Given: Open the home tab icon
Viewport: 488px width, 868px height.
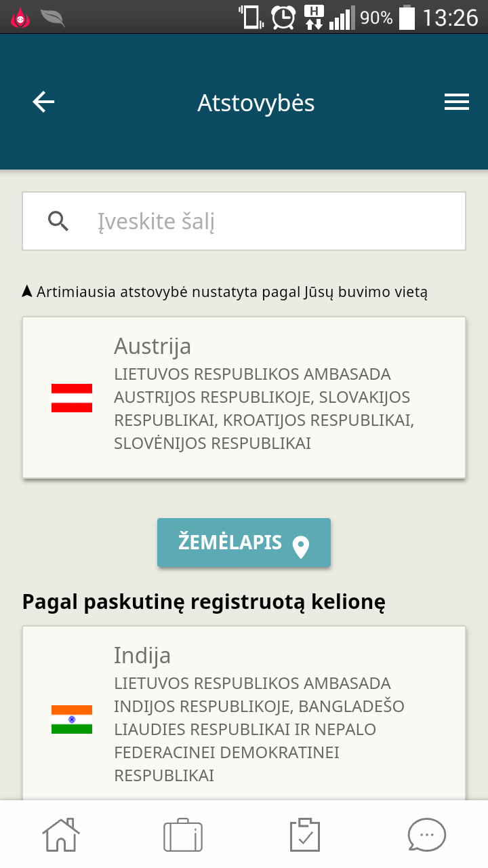Looking at the screenshot, I should click(61, 835).
